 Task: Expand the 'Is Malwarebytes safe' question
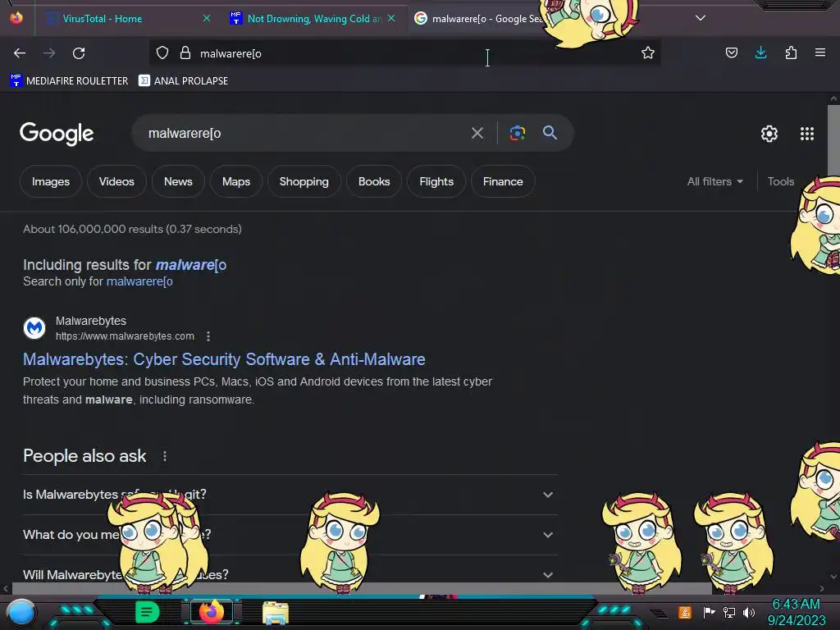(x=290, y=495)
